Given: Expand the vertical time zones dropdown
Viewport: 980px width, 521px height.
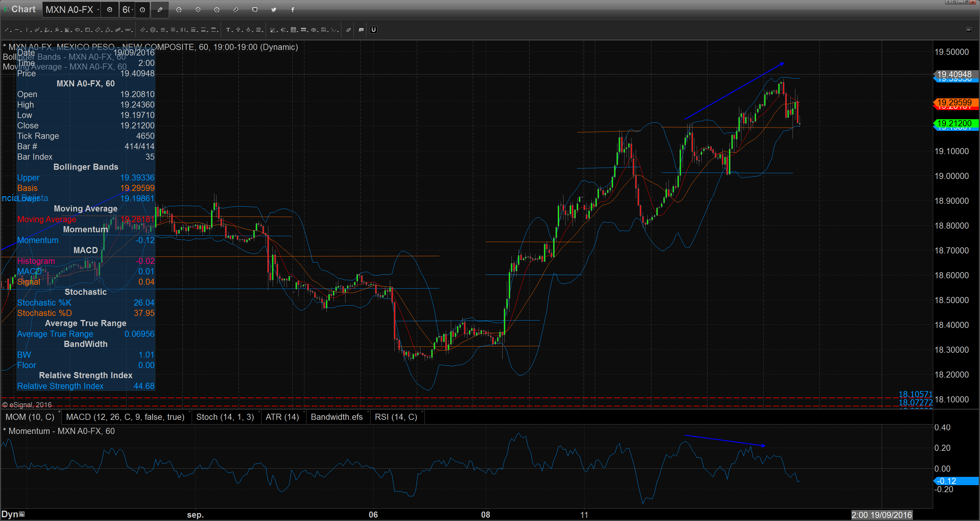Looking at the screenshot, I should point(187,32).
